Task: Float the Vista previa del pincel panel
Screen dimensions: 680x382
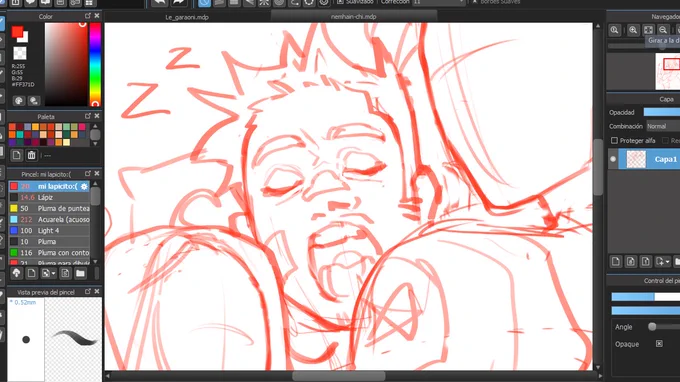Action: [x=88, y=291]
